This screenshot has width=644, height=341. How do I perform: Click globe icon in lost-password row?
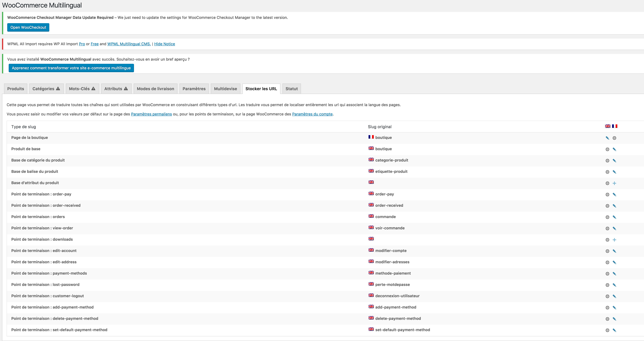[607, 285]
